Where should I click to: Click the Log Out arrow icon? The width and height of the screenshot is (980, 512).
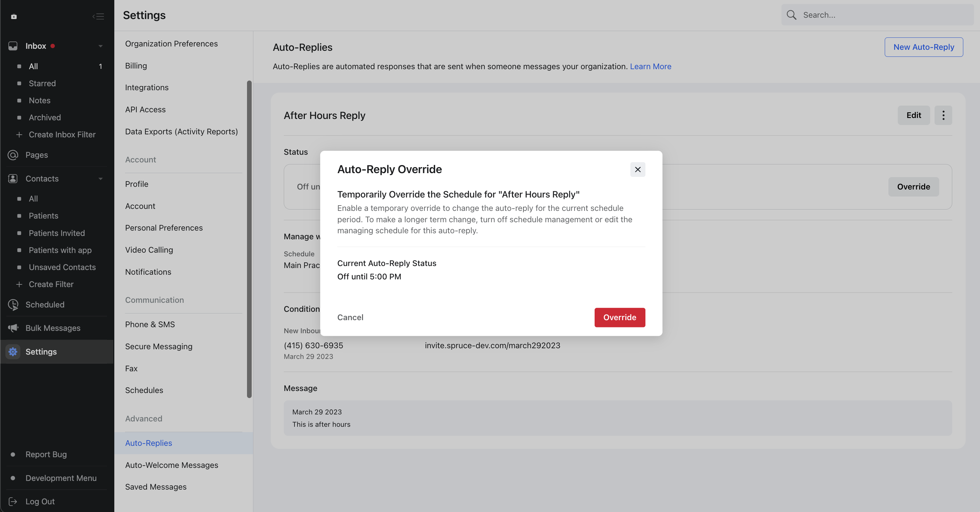13,501
